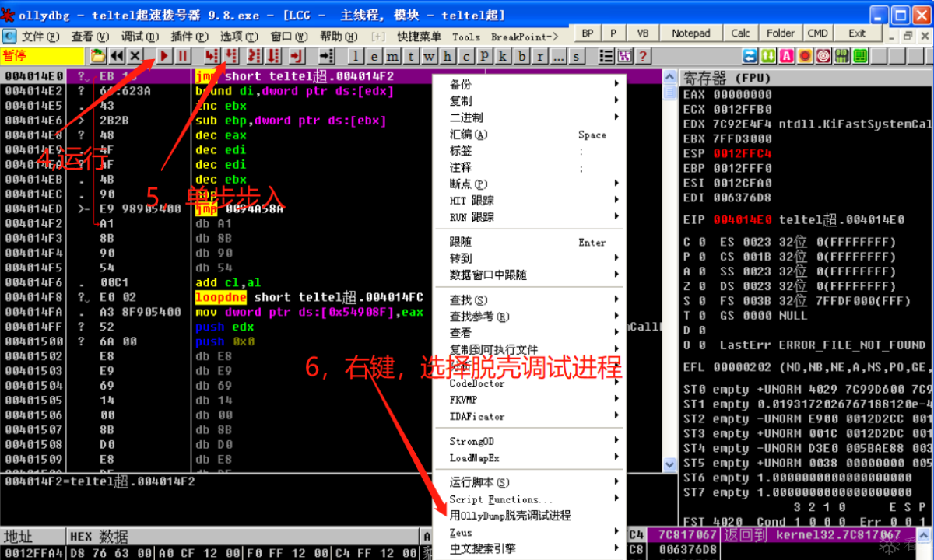
Task: Click the BP quick button
Action: [x=588, y=33]
